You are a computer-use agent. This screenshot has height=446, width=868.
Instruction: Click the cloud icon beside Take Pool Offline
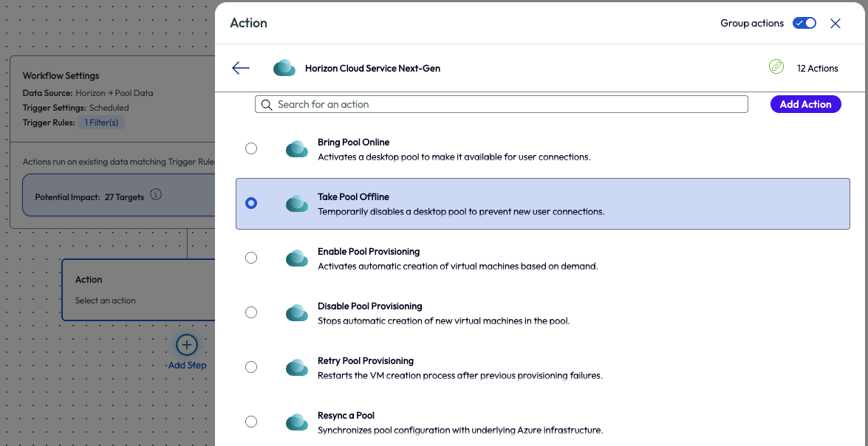coord(296,203)
